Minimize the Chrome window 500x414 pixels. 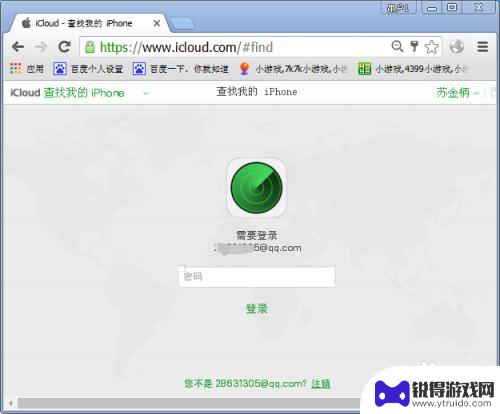(x=432, y=8)
